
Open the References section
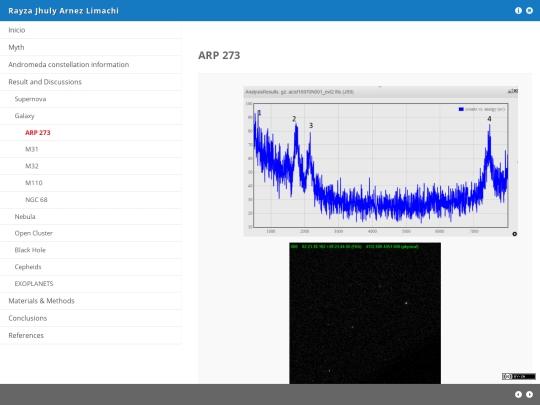[91, 335]
